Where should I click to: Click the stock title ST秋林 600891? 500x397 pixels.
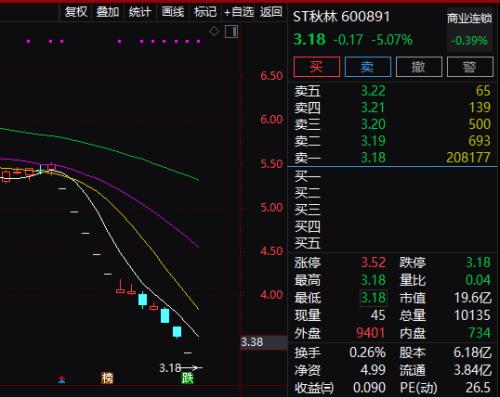tap(341, 17)
